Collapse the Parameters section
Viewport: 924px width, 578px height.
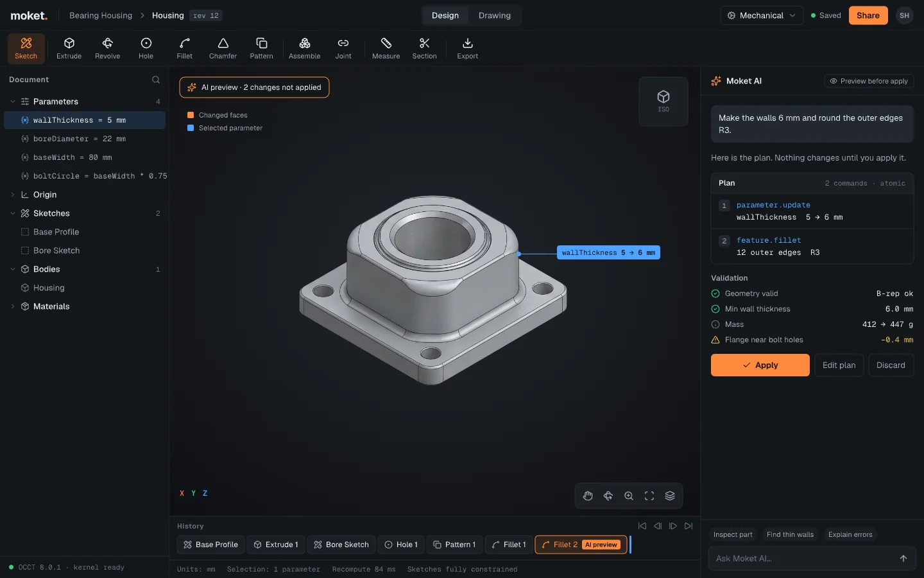click(x=13, y=101)
